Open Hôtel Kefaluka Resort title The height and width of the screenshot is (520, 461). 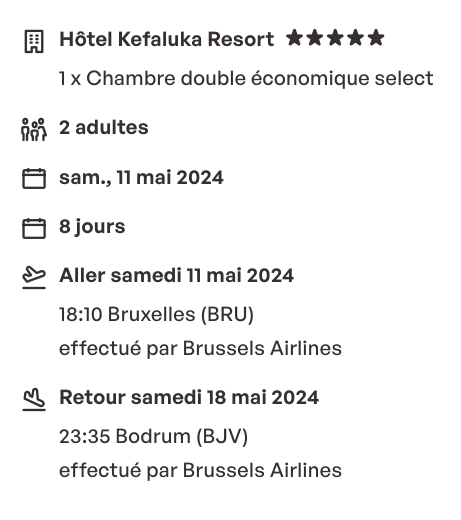tap(167, 39)
